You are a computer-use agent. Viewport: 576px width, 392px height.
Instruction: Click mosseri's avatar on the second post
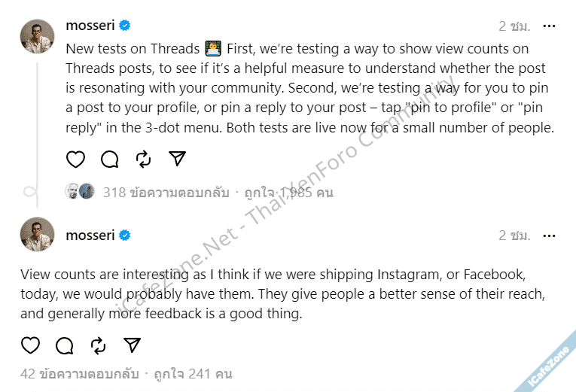point(37,234)
